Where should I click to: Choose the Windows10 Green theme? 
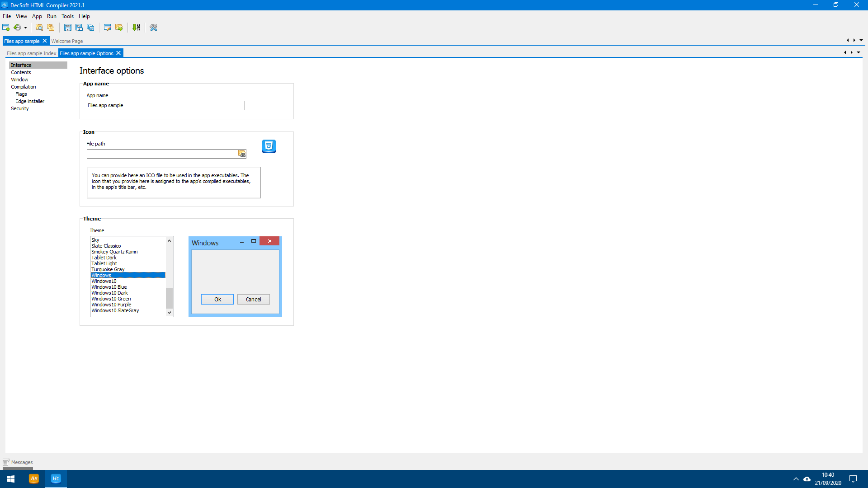tap(128, 299)
